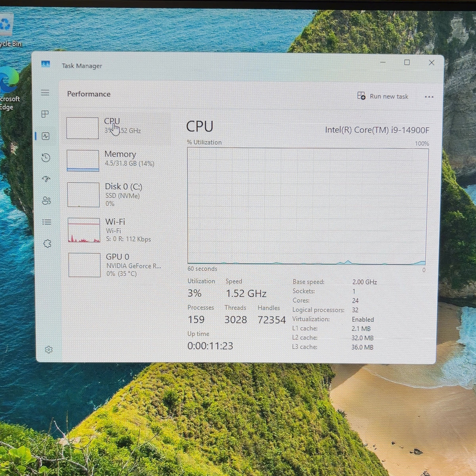Select the Wi-Fi performance item
The width and height of the screenshot is (476, 476).
coord(119,230)
